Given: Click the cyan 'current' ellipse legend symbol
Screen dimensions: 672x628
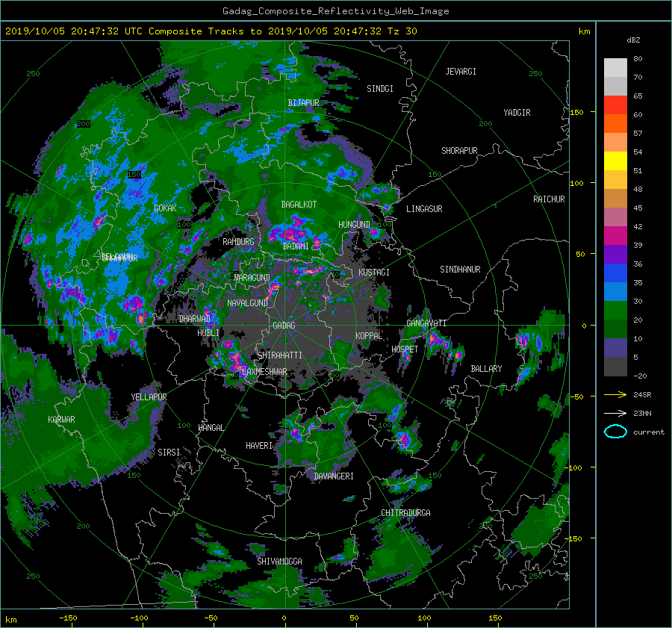Looking at the screenshot, I should coord(615,432).
